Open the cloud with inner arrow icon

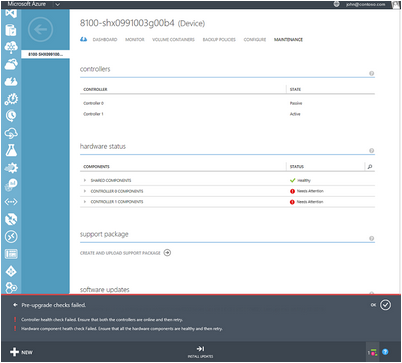click(x=11, y=133)
